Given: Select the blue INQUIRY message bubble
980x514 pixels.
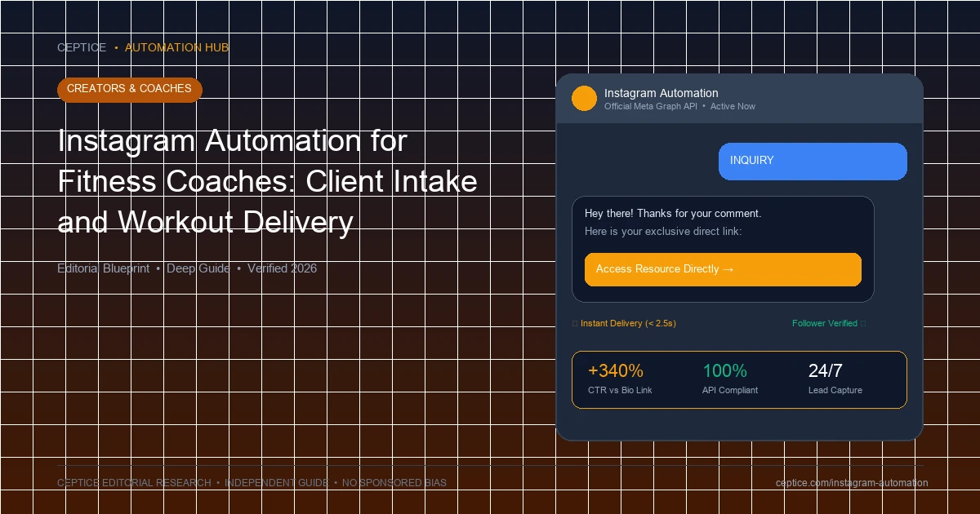Looking at the screenshot, I should [x=813, y=161].
